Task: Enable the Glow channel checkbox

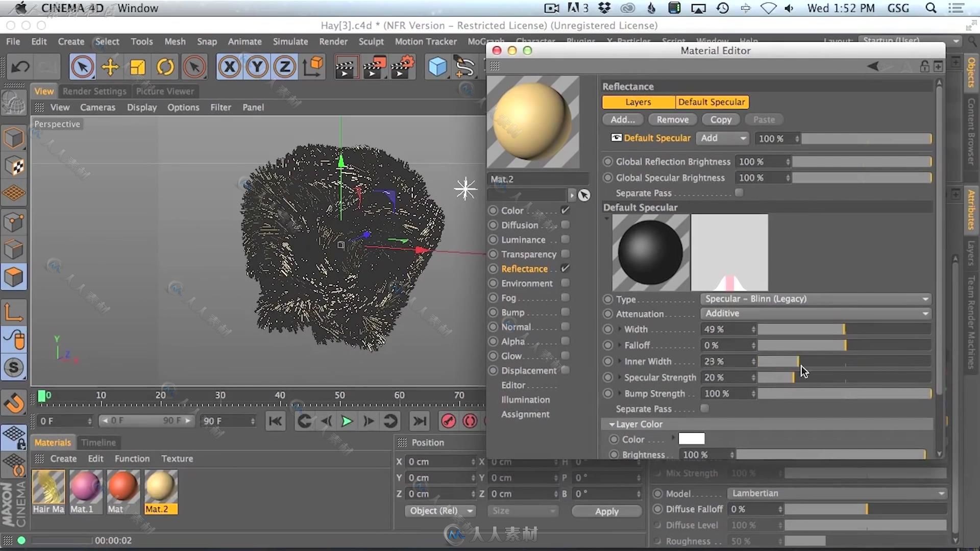Action: tap(565, 356)
